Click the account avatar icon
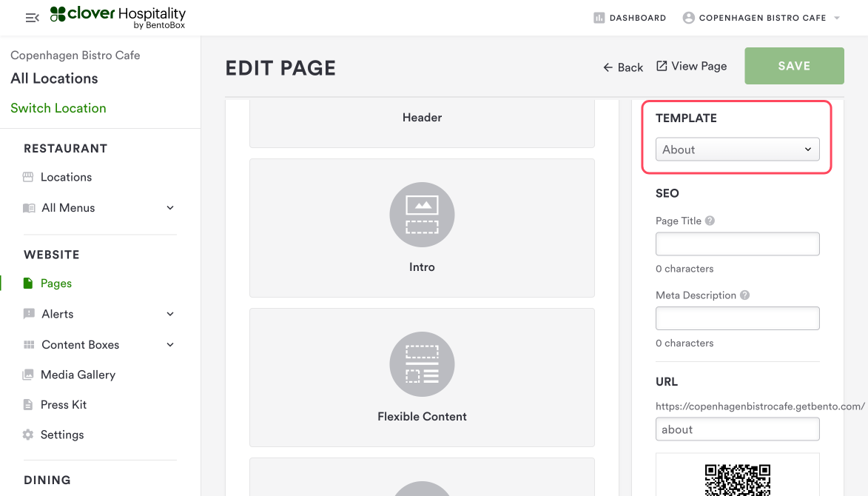The height and width of the screenshot is (496, 868). click(689, 18)
